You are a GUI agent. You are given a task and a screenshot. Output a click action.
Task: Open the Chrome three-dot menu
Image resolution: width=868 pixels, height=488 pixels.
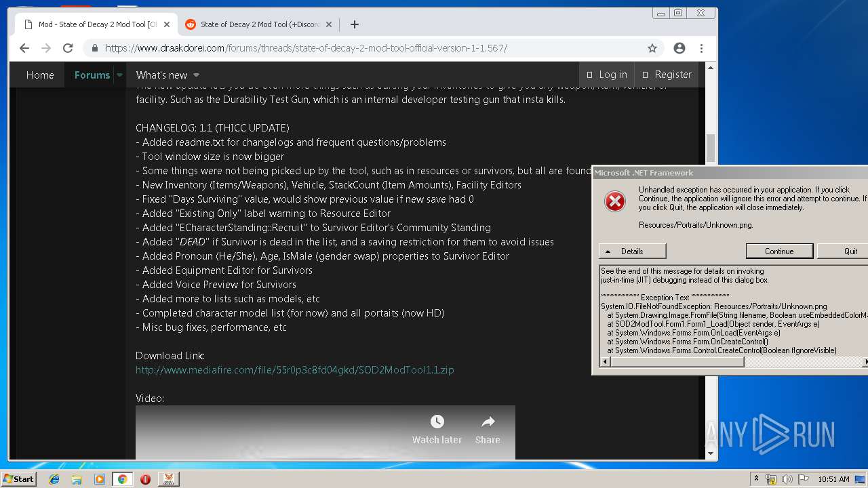(701, 48)
